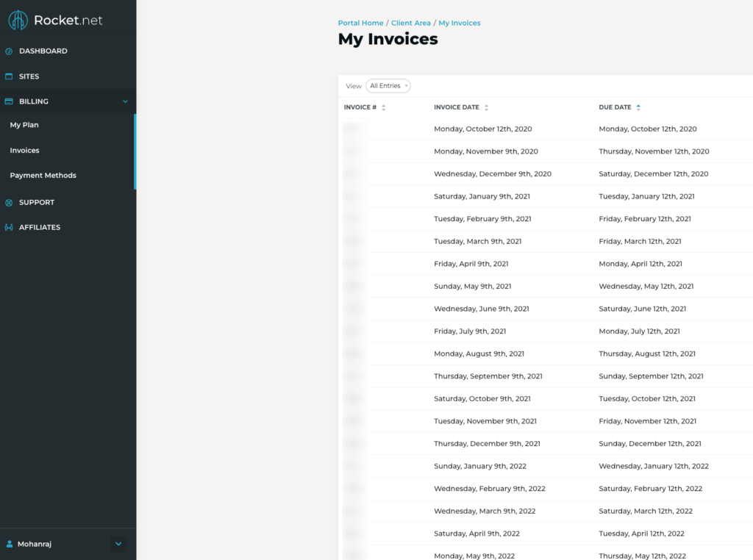The height and width of the screenshot is (560, 753).
Task: Select the Dashboard compass icon
Action: coord(10,51)
